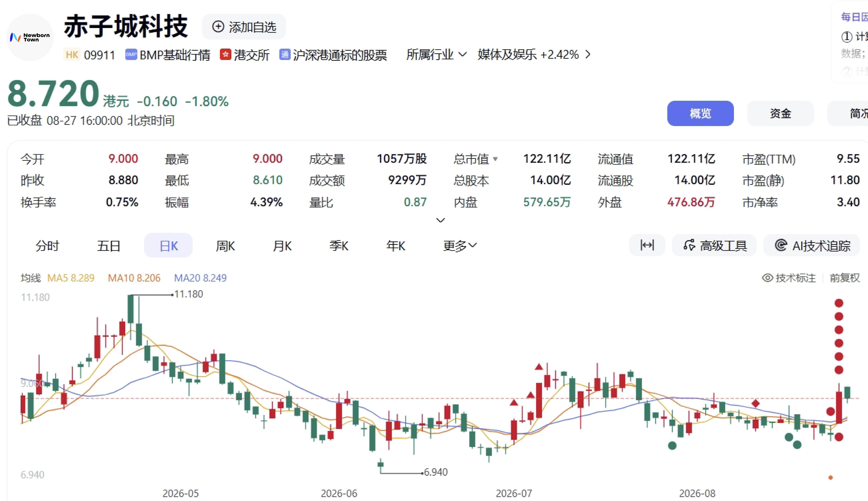The width and height of the screenshot is (868, 501).
Task: Switch to the 分时 tab
Action: [48, 246]
